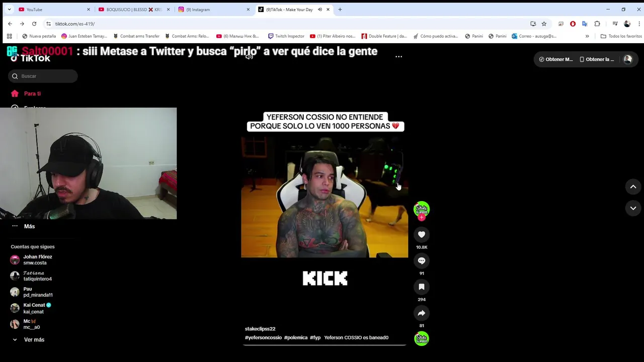644x362 pixels.
Task: Go back in browser history
Action: tap(10, 24)
